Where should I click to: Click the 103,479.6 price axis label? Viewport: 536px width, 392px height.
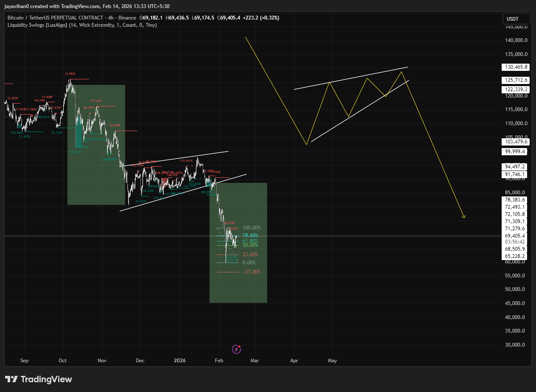tap(516, 142)
